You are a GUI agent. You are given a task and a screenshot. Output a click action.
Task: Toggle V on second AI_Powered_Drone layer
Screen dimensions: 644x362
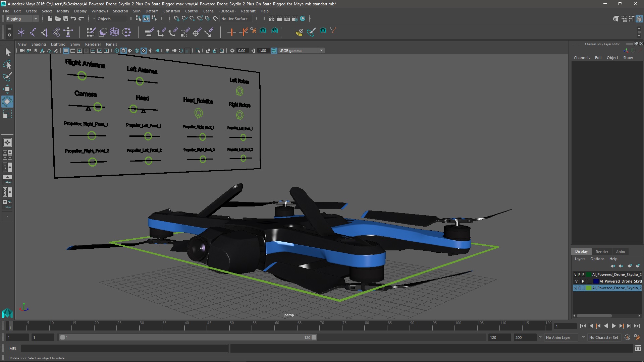point(577,281)
